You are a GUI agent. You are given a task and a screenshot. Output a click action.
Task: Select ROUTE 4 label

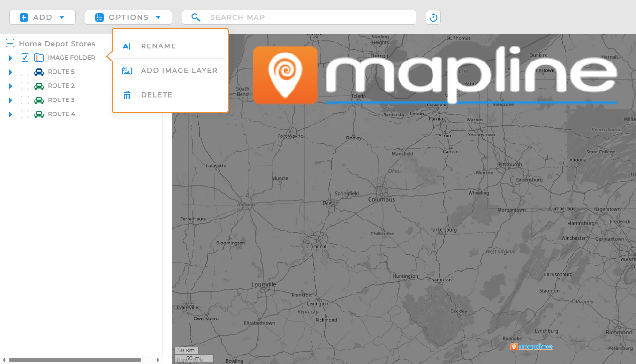point(61,114)
